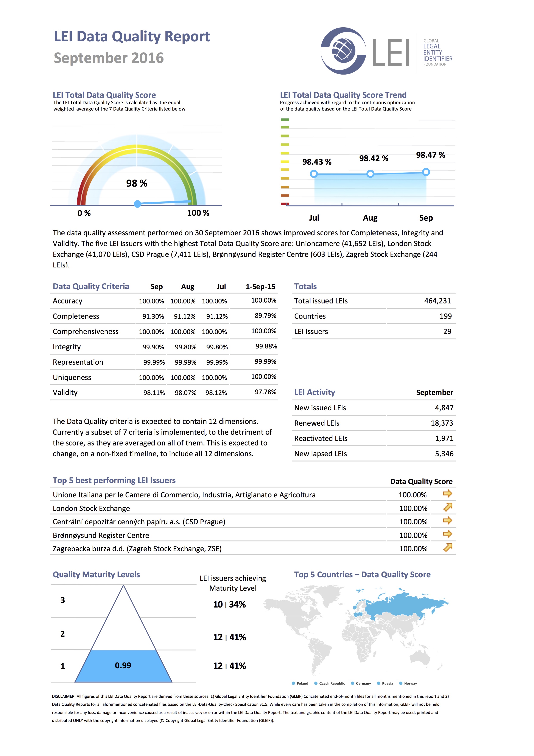
Task: Click the LEI Issuers value 29
Action: [x=447, y=332]
